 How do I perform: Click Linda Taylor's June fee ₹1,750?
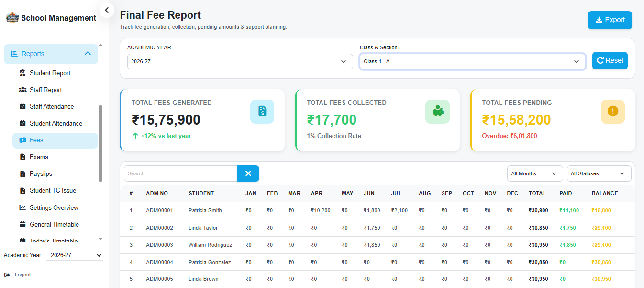tap(372, 228)
